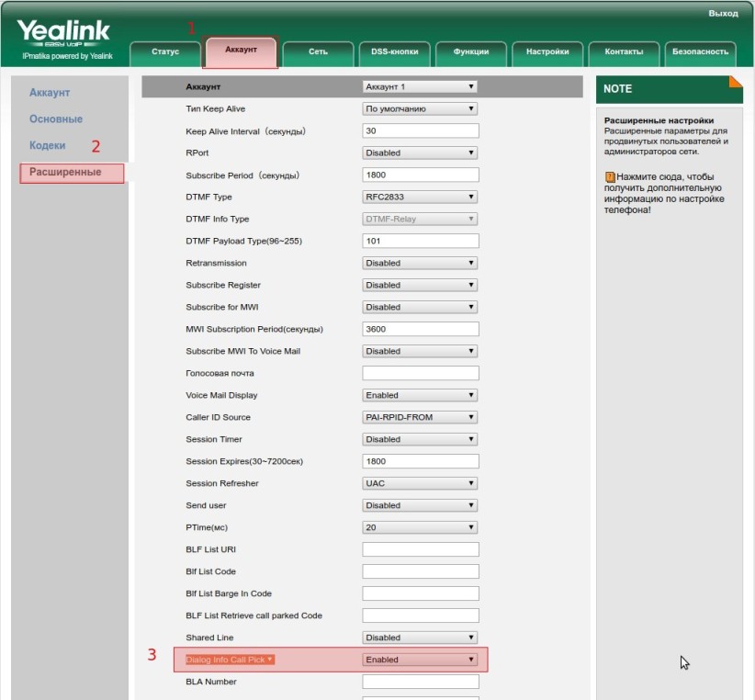The width and height of the screenshot is (755, 700).
Task: Switch to the Настройки tab
Action: (547, 53)
